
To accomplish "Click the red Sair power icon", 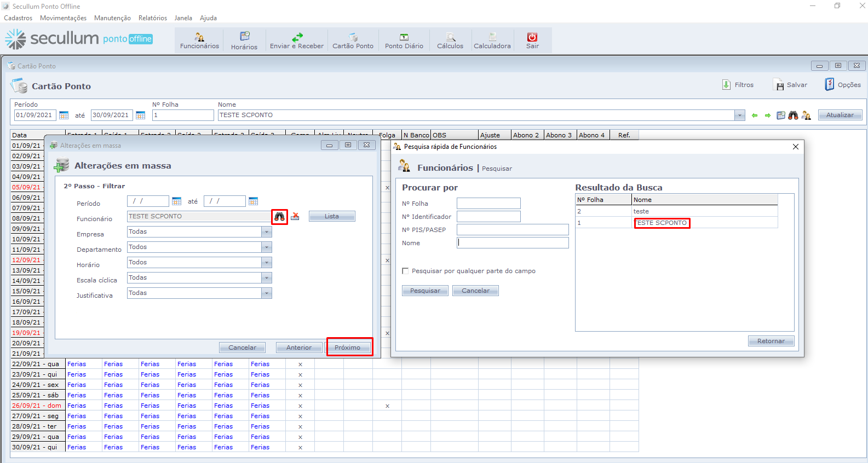I will coord(532,37).
